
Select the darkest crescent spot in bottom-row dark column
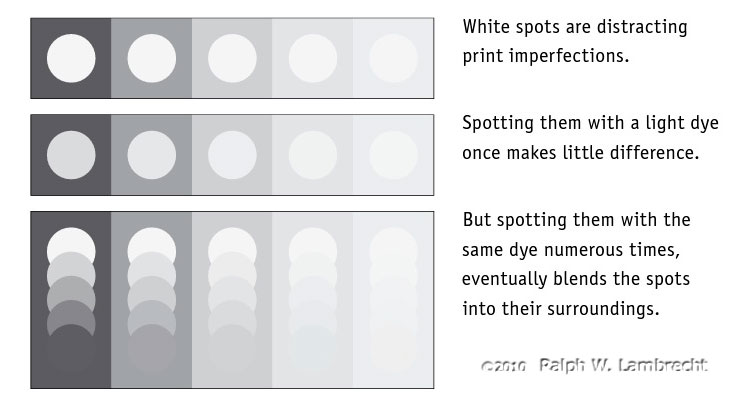(x=71, y=316)
